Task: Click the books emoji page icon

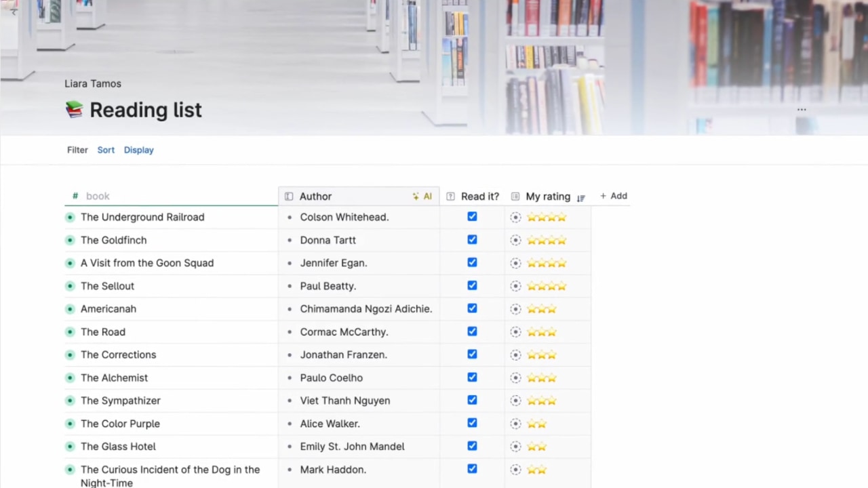Action: (x=74, y=110)
